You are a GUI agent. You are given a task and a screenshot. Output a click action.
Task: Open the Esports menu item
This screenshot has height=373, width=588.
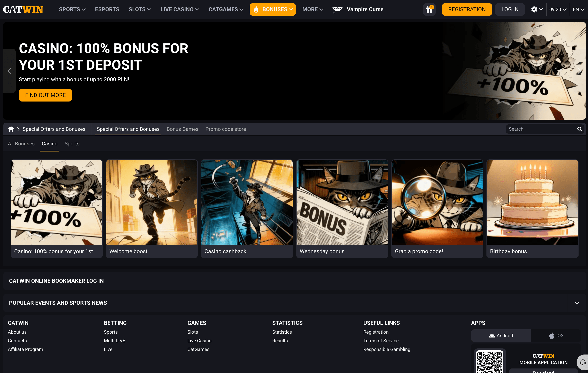tap(107, 9)
